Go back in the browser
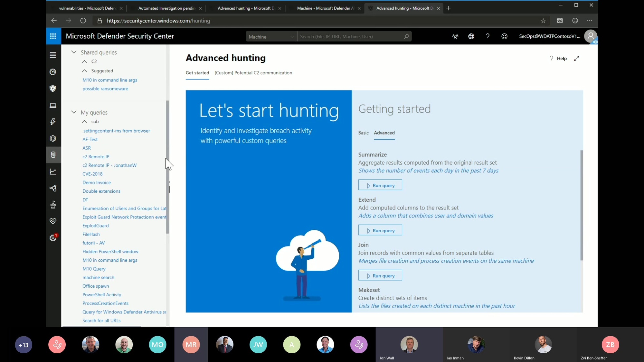This screenshot has height=362, width=644. 54,21
